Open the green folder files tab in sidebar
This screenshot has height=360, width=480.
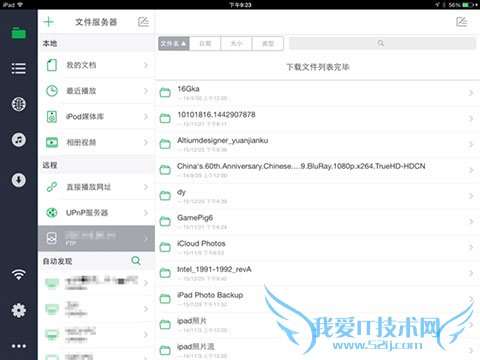(x=19, y=33)
